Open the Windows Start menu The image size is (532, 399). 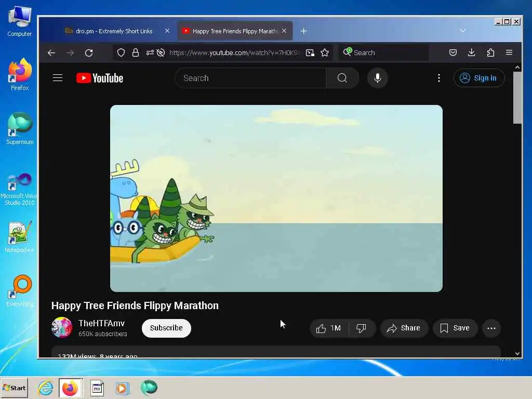click(x=14, y=388)
